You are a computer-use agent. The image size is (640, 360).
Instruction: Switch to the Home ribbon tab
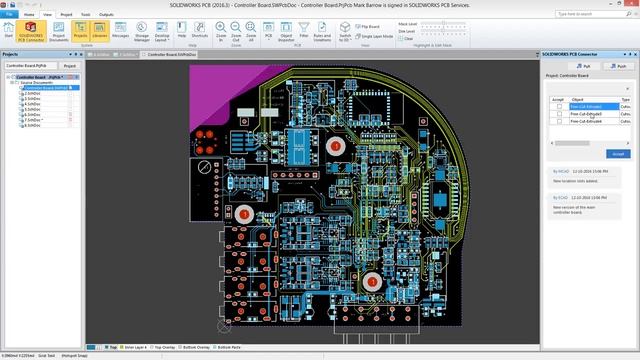point(29,14)
